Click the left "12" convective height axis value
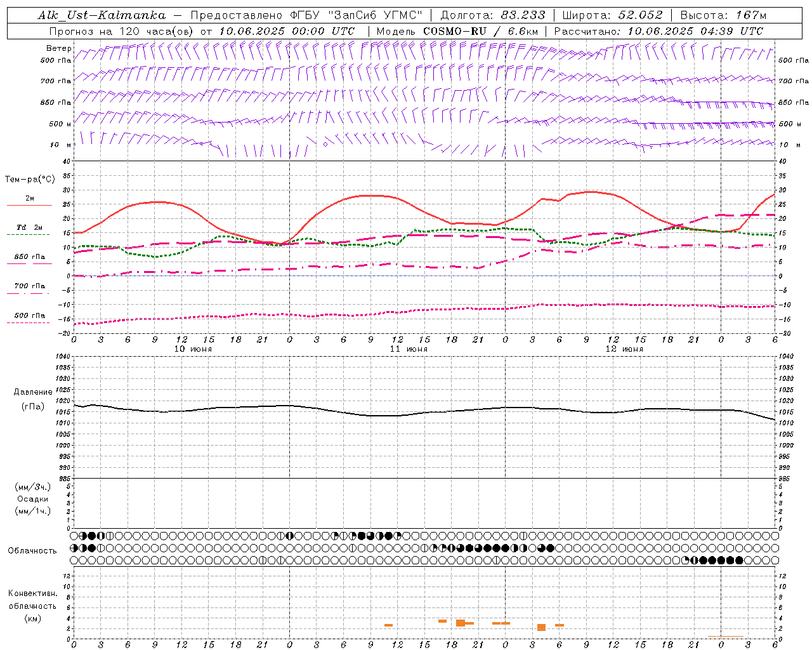 67,576
